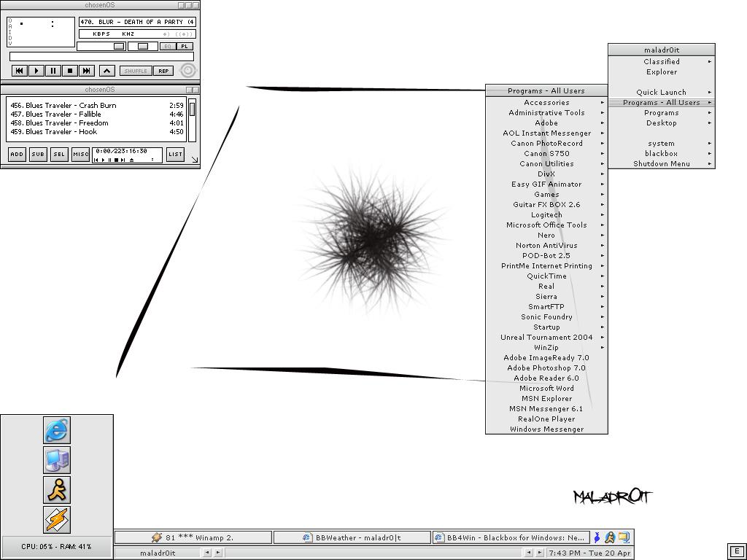Switch to the BBWeather taskbar window
This screenshot has width=747, height=560.
tap(352, 537)
